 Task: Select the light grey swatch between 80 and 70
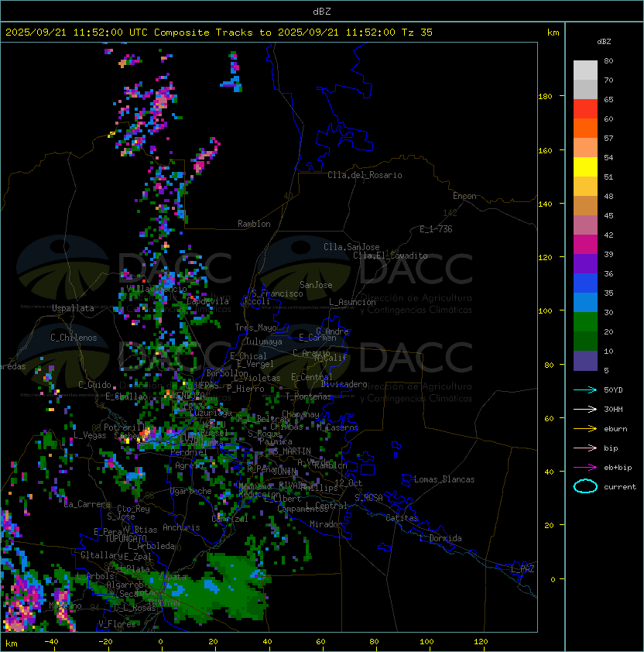pos(585,70)
